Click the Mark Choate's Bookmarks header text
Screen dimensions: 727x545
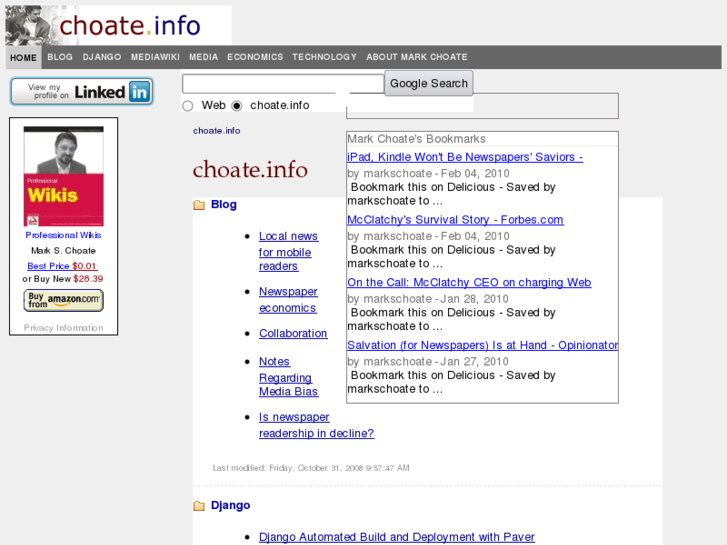[416, 139]
